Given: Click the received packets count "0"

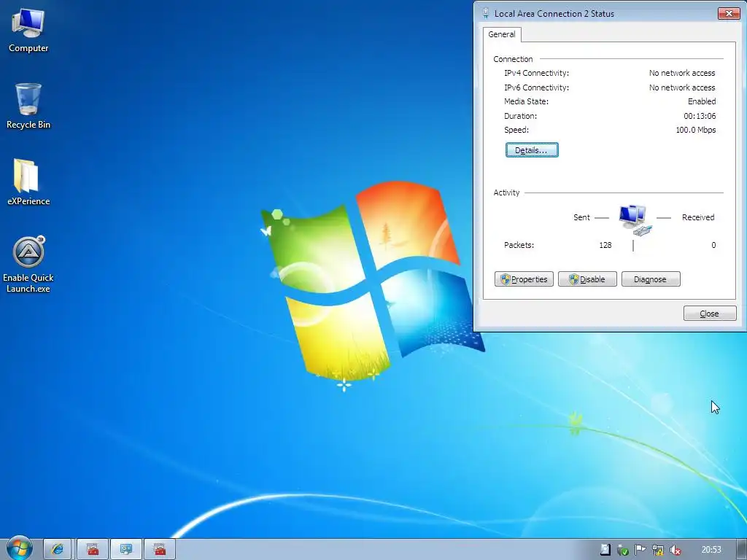Looking at the screenshot, I should click(713, 245).
